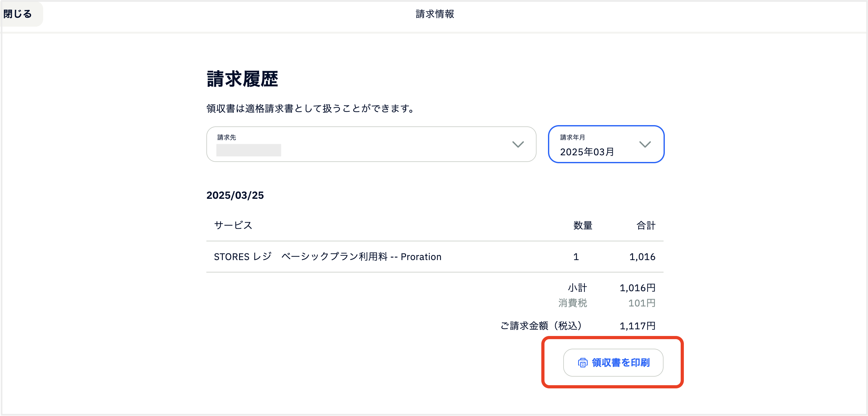Click the 1,016 total in service row

(642, 257)
